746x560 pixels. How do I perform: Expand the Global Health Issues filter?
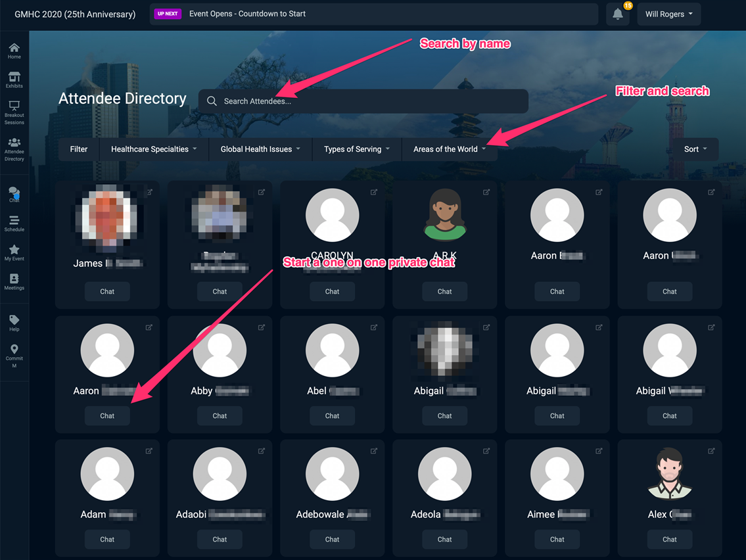click(x=260, y=149)
